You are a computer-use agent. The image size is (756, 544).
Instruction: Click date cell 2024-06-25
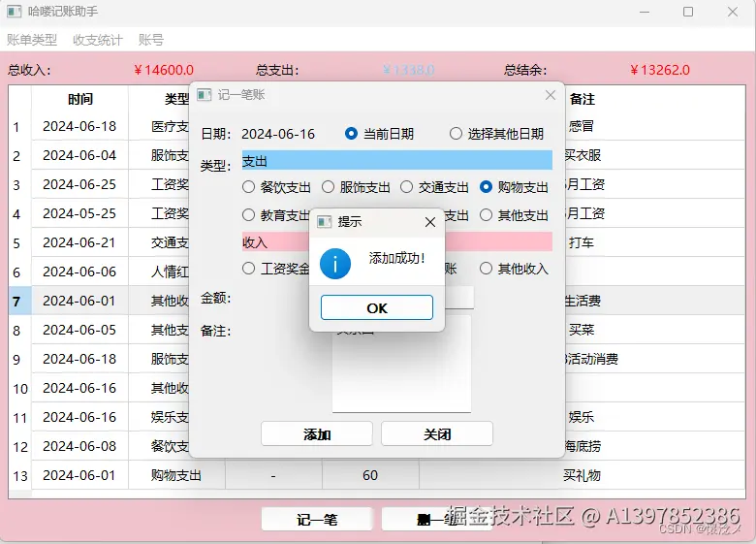click(80, 184)
